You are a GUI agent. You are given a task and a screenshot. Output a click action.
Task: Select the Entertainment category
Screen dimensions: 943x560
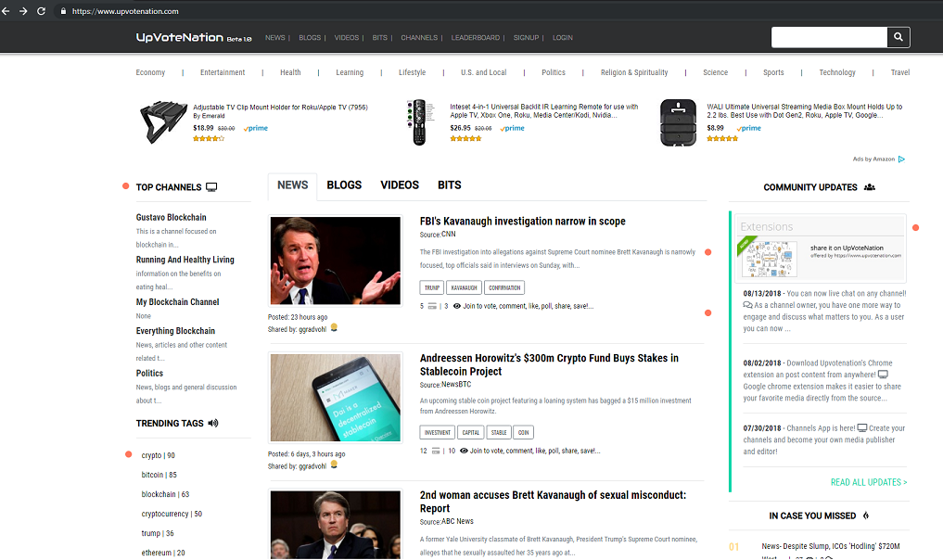tap(223, 72)
